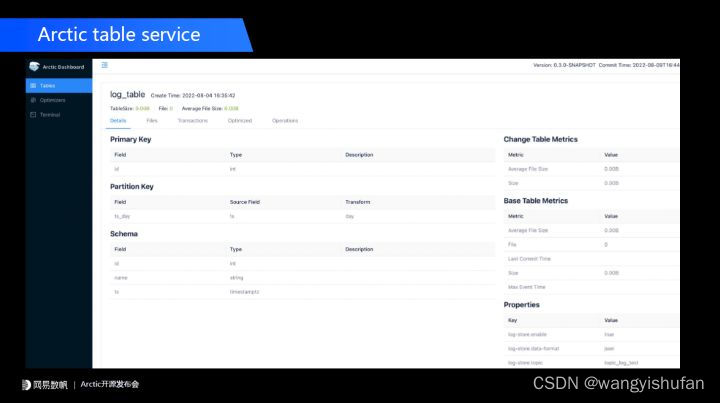The image size is (720, 403).
Task: Click the log_table table name heading
Action: point(127,95)
